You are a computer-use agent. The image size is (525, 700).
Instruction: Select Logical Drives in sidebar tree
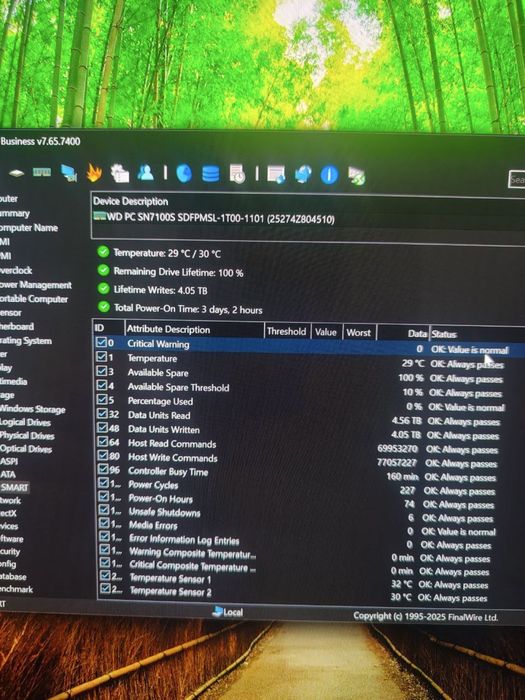click(x=25, y=422)
